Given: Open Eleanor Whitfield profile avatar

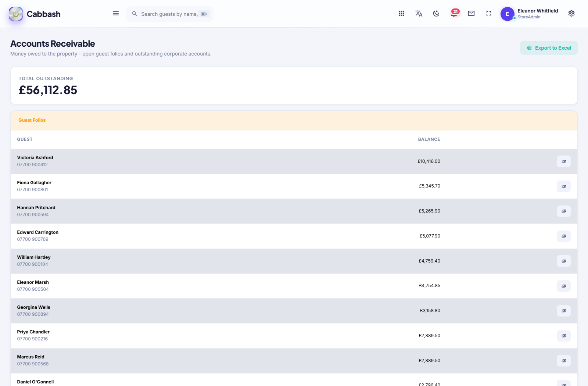Looking at the screenshot, I should (508, 14).
